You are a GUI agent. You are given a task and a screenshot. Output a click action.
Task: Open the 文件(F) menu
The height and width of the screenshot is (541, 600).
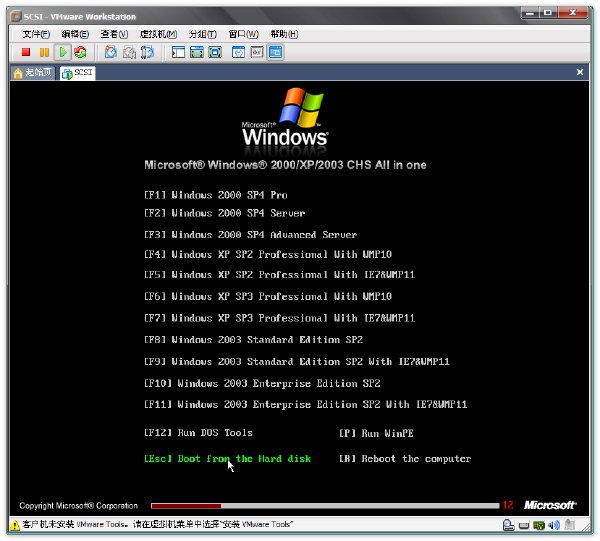point(36,34)
